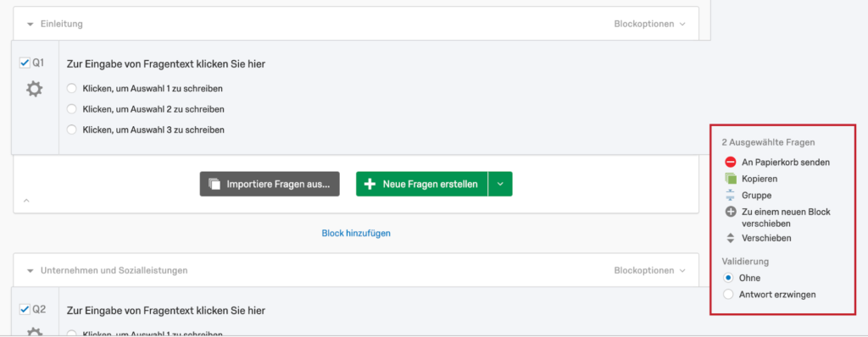Open Blockoptionen for the Einleitung block
The height and width of the screenshot is (337, 868).
tap(649, 25)
